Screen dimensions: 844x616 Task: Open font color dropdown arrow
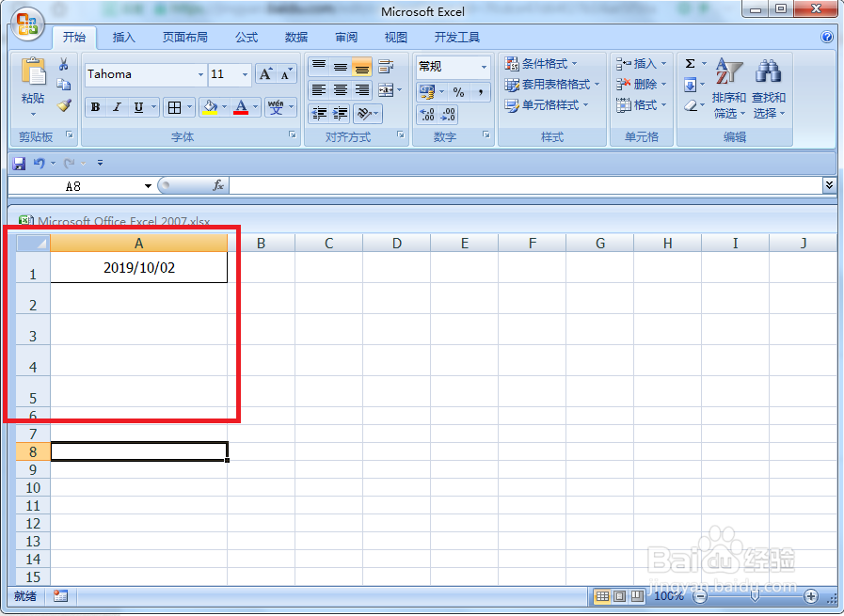[256, 107]
